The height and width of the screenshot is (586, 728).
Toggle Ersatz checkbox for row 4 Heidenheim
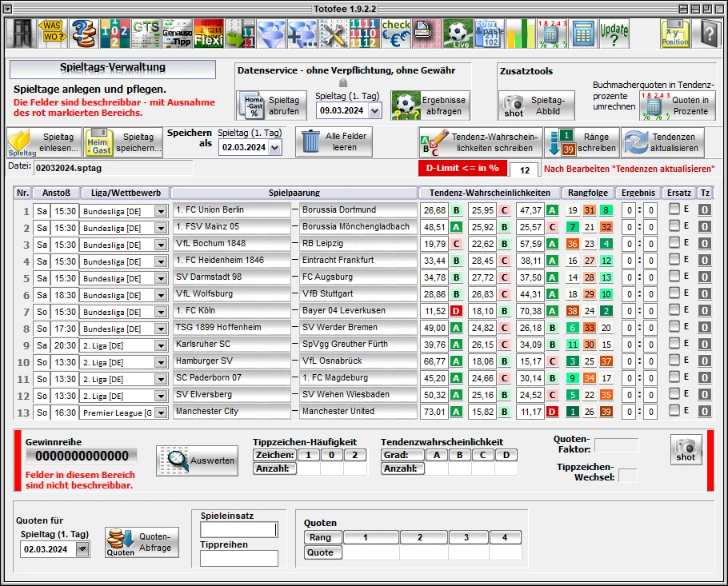click(674, 259)
